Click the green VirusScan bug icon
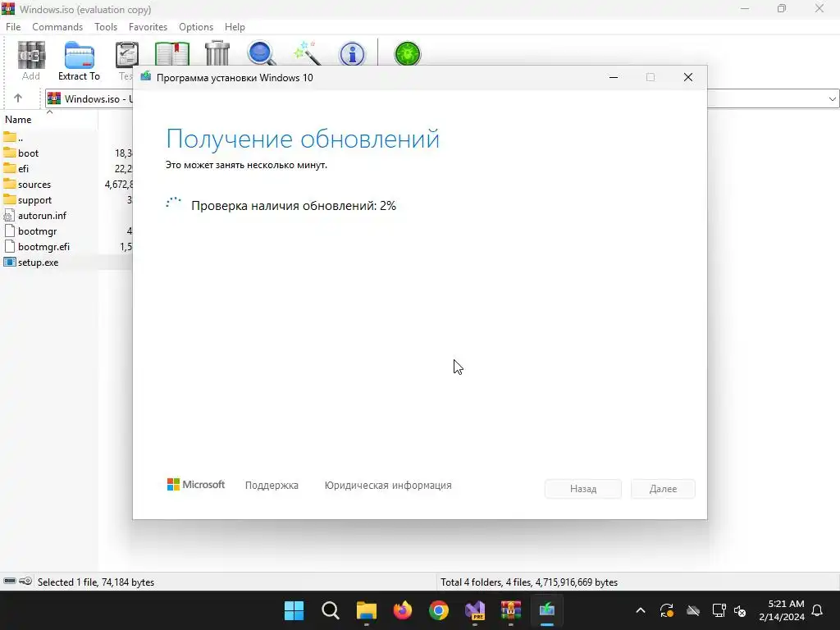The height and width of the screenshot is (630, 840). pos(408,53)
